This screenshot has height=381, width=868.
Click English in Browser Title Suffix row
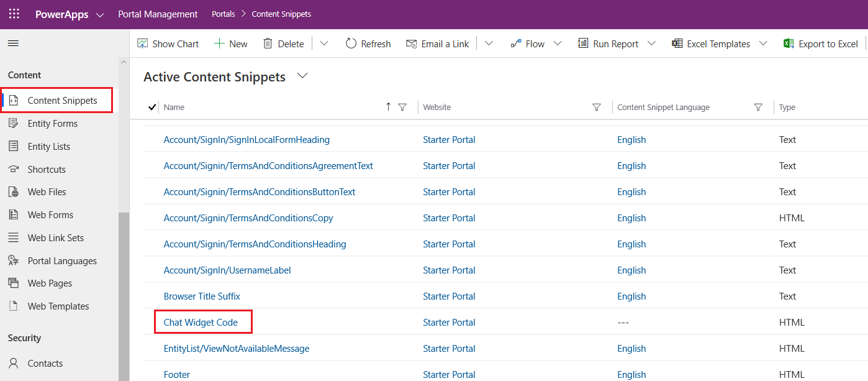(631, 296)
